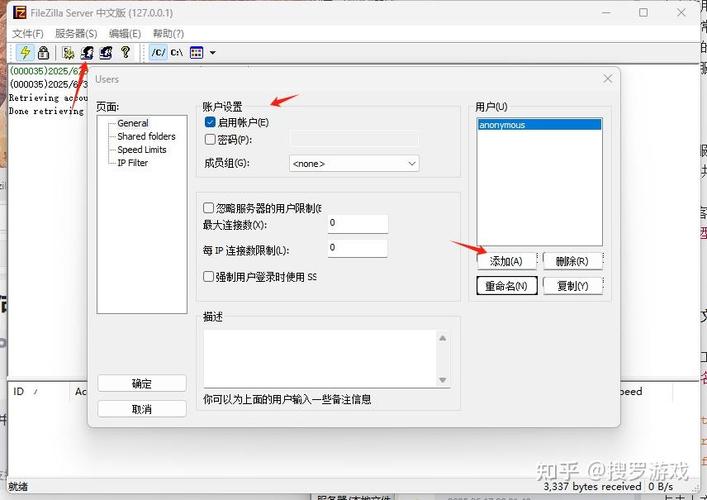Open the 编辑(E) menu

pyautogui.click(x=125, y=33)
